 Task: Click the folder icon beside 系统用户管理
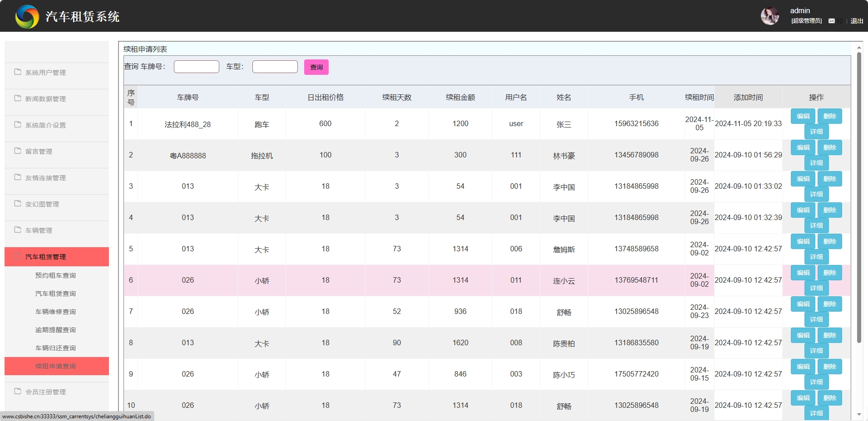pyautogui.click(x=17, y=71)
